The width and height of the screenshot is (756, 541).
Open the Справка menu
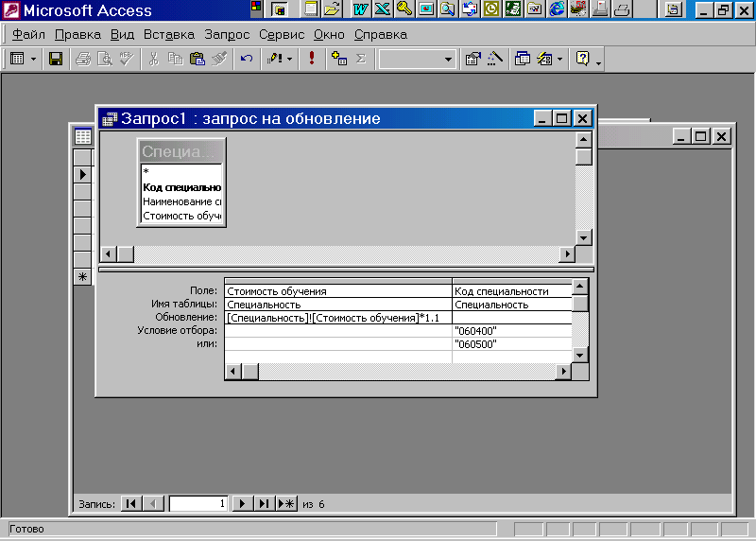pos(381,35)
